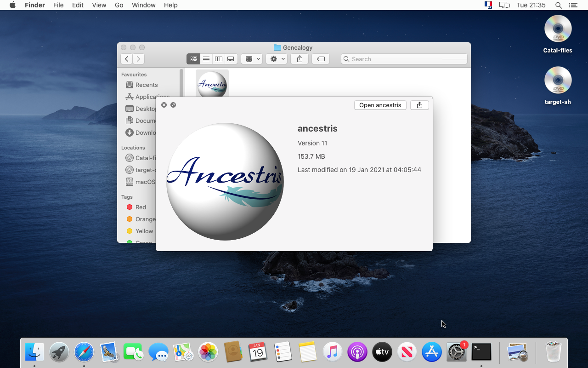Open Terminal from the Dock

(481, 352)
